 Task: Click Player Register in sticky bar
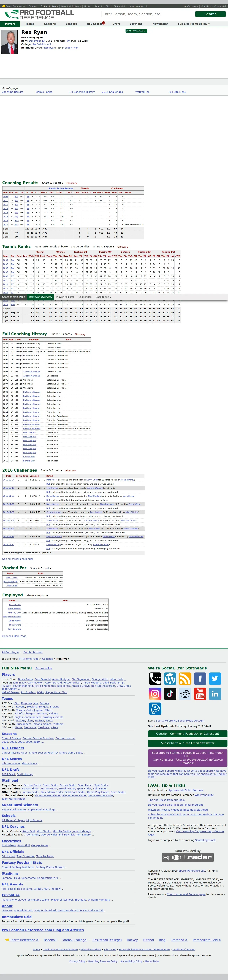point(65,297)
